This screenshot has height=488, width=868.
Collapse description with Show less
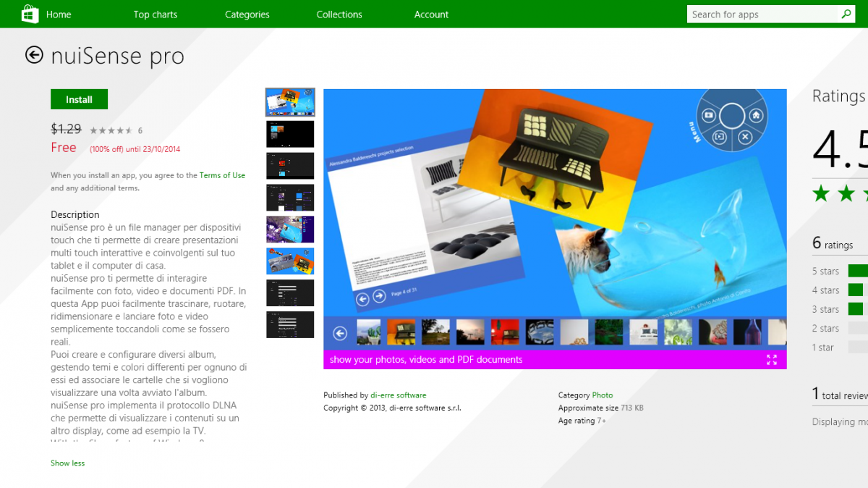click(x=67, y=463)
